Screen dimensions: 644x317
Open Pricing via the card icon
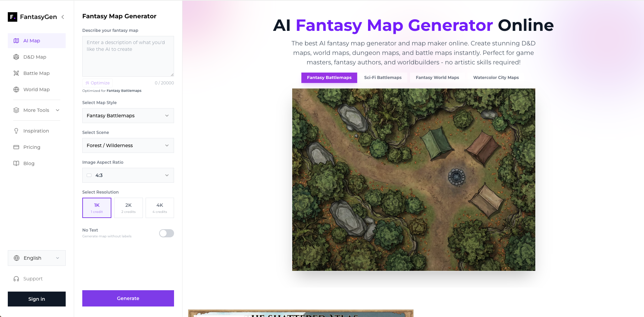click(x=16, y=147)
